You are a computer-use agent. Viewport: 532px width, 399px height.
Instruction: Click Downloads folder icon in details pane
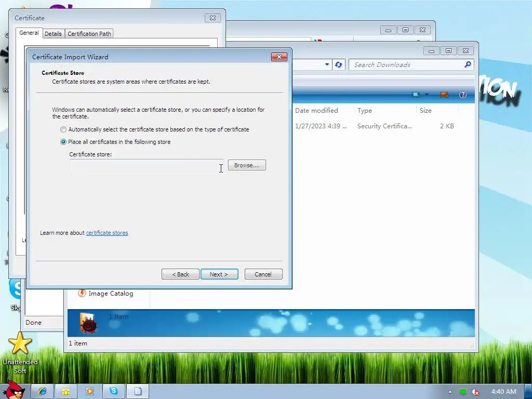[88, 322]
